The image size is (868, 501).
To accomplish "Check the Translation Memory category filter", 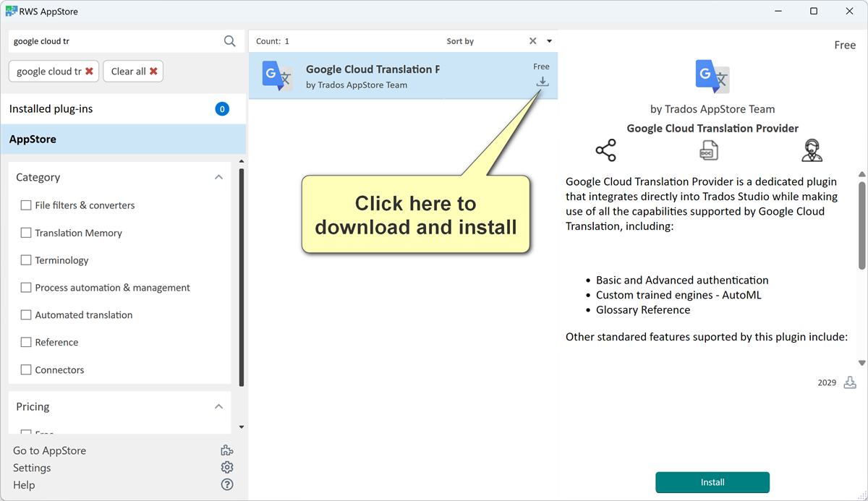I will tap(25, 232).
